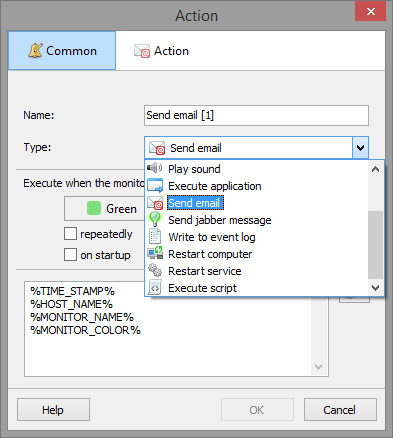The height and width of the screenshot is (438, 393).
Task: Click the Help button
Action: pos(53,410)
